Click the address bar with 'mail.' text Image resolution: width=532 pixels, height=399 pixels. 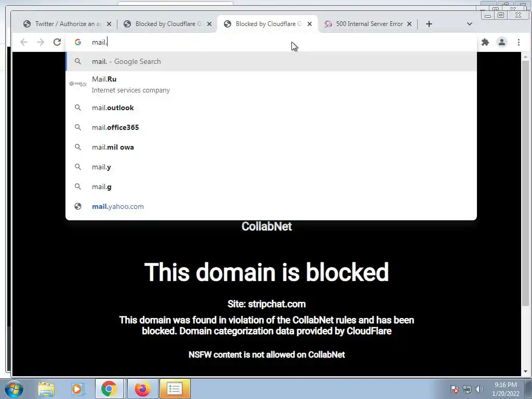pyautogui.click(x=271, y=42)
